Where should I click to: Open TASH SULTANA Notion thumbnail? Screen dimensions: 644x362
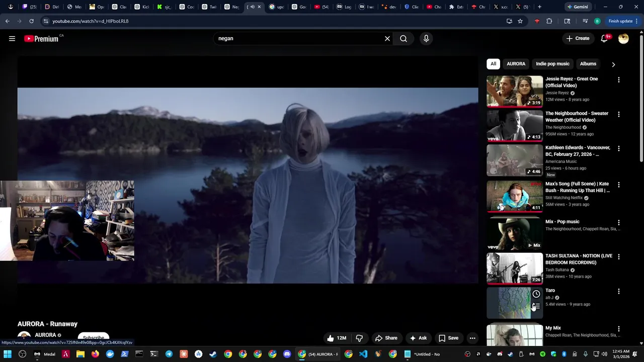515,268
